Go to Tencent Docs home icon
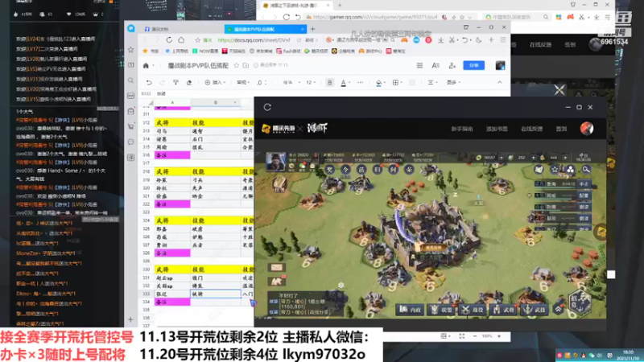644x362 pixels. [x=146, y=66]
